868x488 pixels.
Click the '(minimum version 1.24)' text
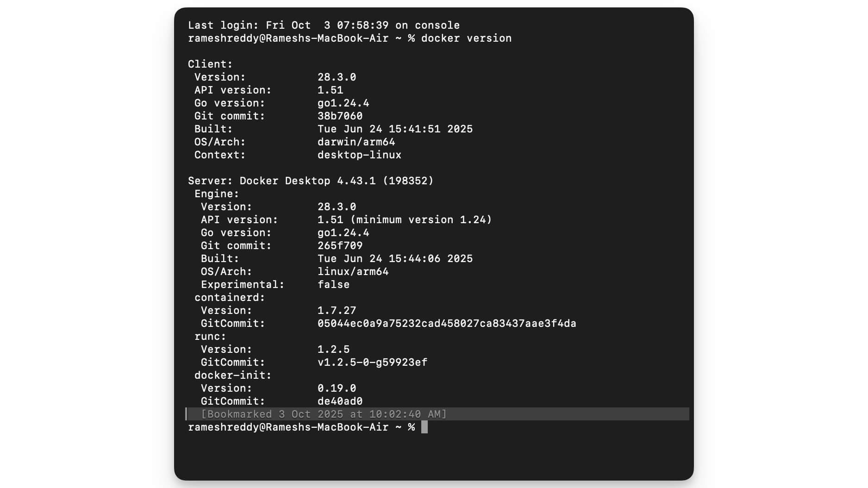point(421,219)
